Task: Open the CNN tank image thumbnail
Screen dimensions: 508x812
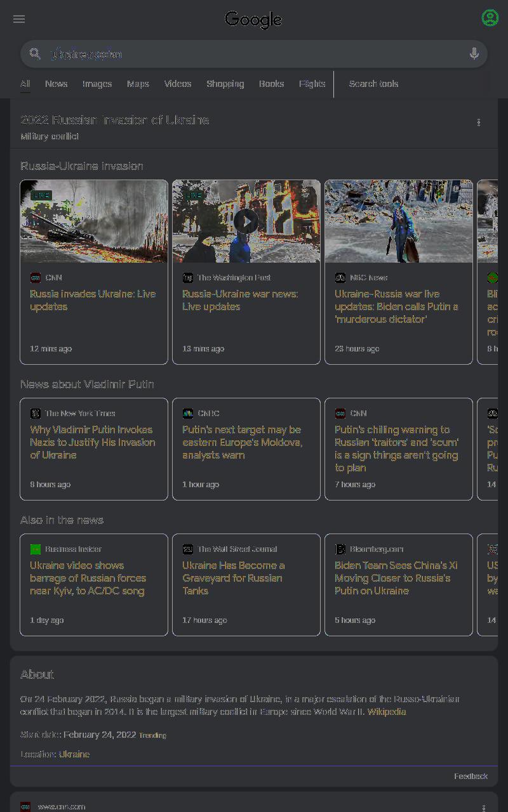Action: tap(94, 221)
